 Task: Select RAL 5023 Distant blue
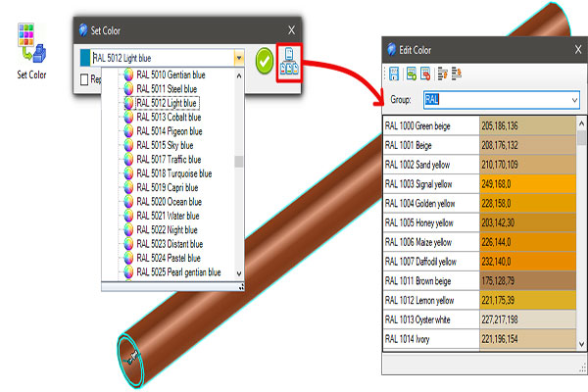click(x=170, y=244)
